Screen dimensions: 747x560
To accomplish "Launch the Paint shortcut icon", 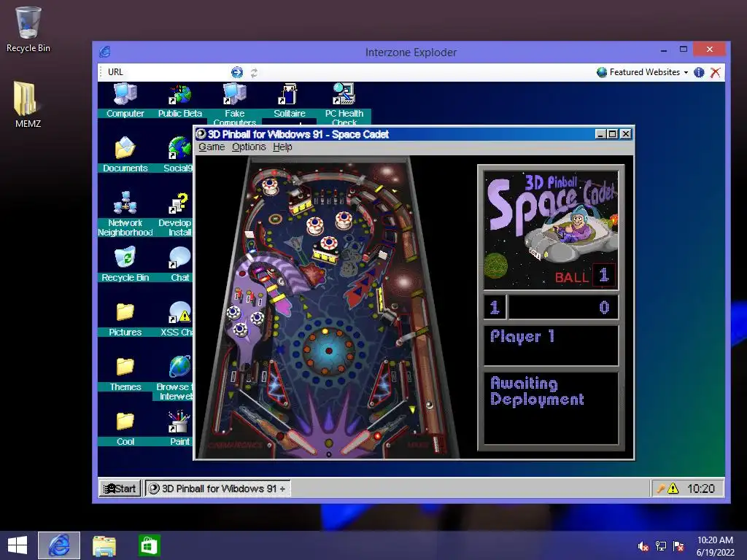I will [x=179, y=422].
